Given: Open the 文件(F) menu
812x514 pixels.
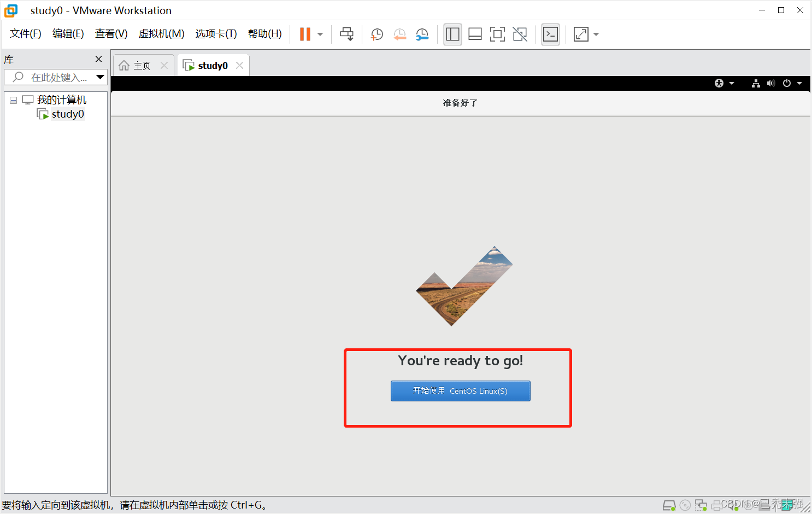Looking at the screenshot, I should pos(26,34).
